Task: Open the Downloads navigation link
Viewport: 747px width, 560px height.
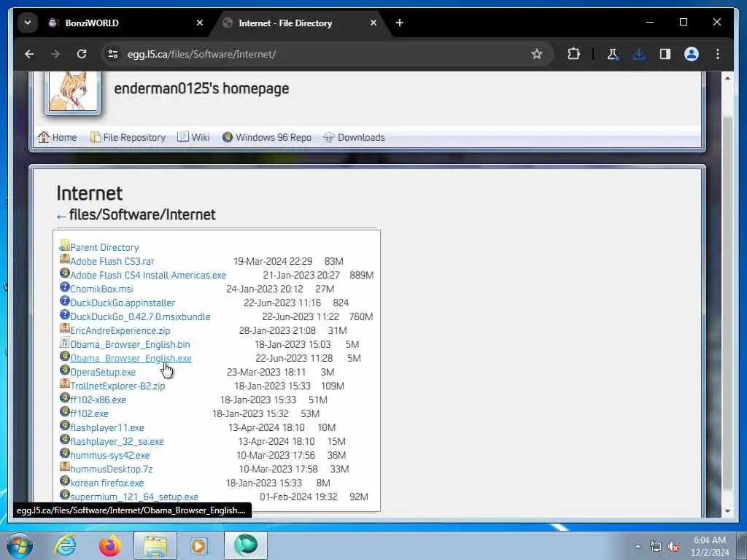Action: tap(354, 138)
